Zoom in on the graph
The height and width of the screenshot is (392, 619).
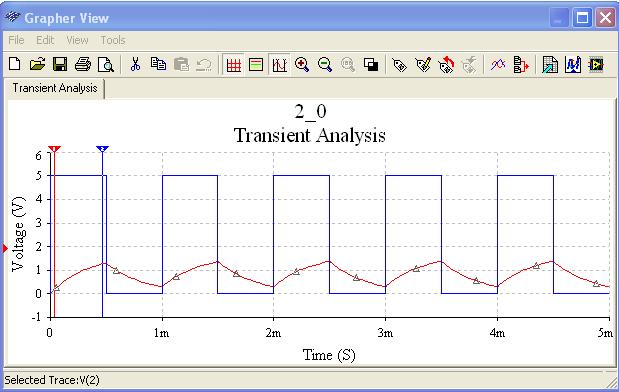pos(302,64)
